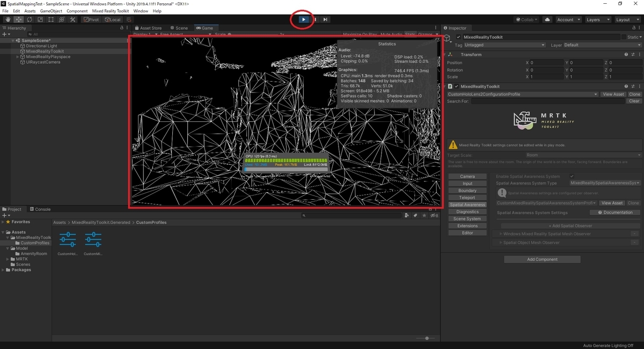Toggle the Stats overlay in Game view
The height and width of the screenshot is (349, 644).
(x=409, y=34)
